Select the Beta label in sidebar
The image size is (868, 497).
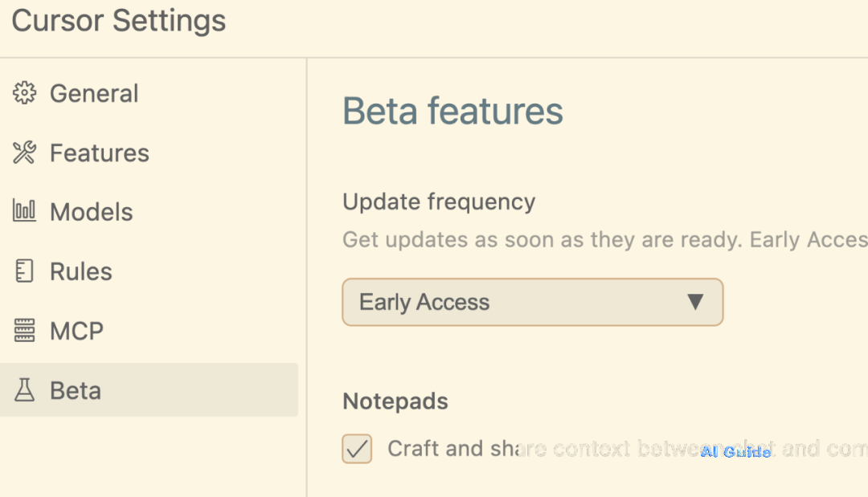click(x=76, y=390)
